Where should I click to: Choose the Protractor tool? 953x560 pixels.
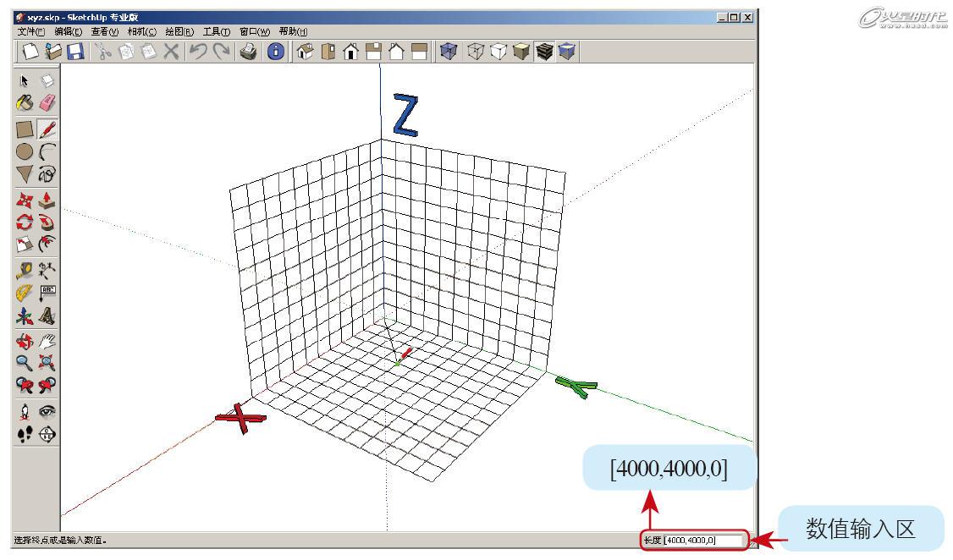click(25, 293)
